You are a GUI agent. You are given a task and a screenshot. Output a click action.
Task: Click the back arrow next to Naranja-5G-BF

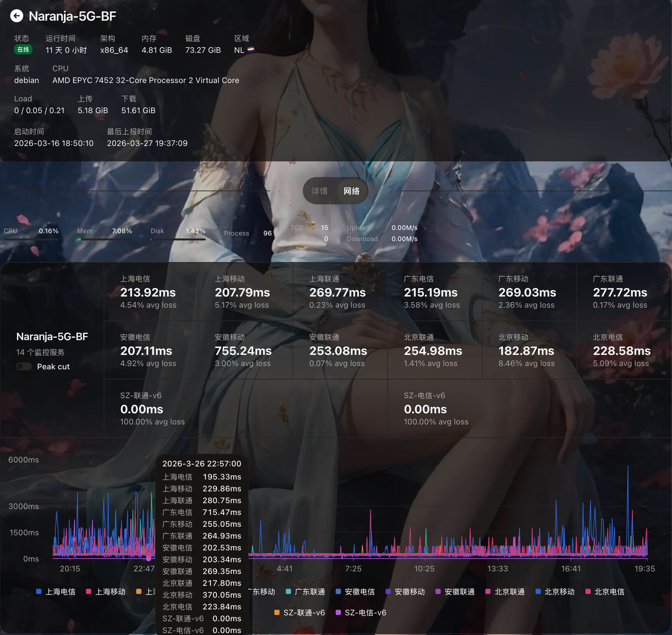coord(17,16)
